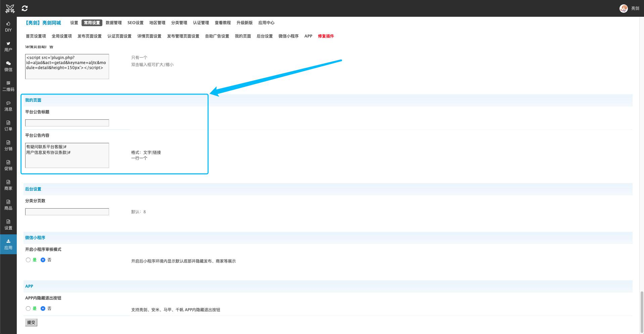Viewport: 644px width, 334px height.
Task: Click the 后台设置 section heading
Action: tap(33, 189)
